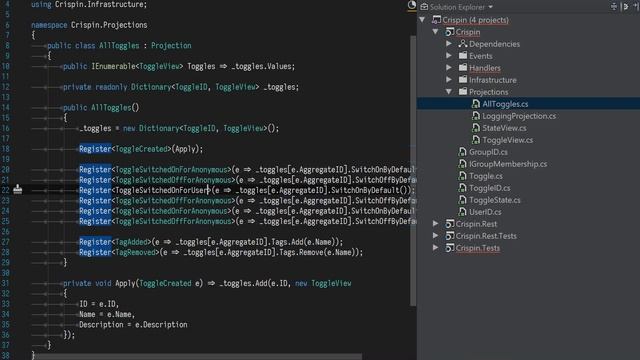640x360 pixels.
Task: Click the ToggleState.cs file icon
Action: tap(462, 200)
